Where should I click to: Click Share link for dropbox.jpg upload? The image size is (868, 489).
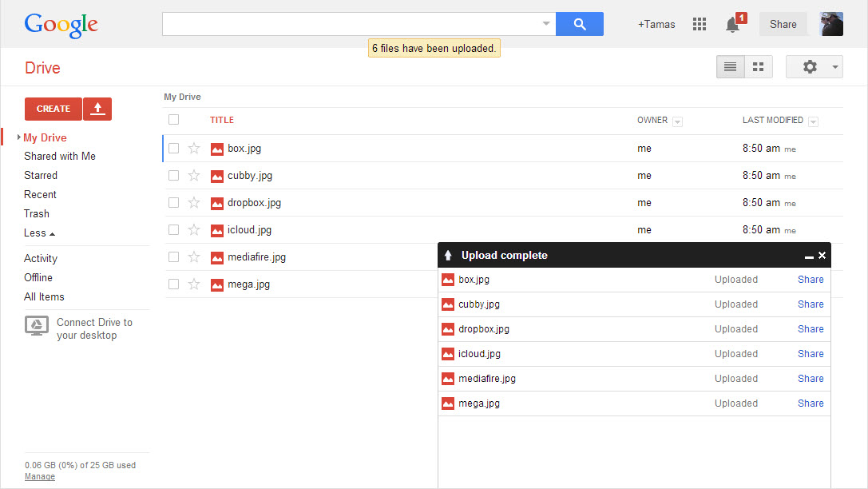811,329
